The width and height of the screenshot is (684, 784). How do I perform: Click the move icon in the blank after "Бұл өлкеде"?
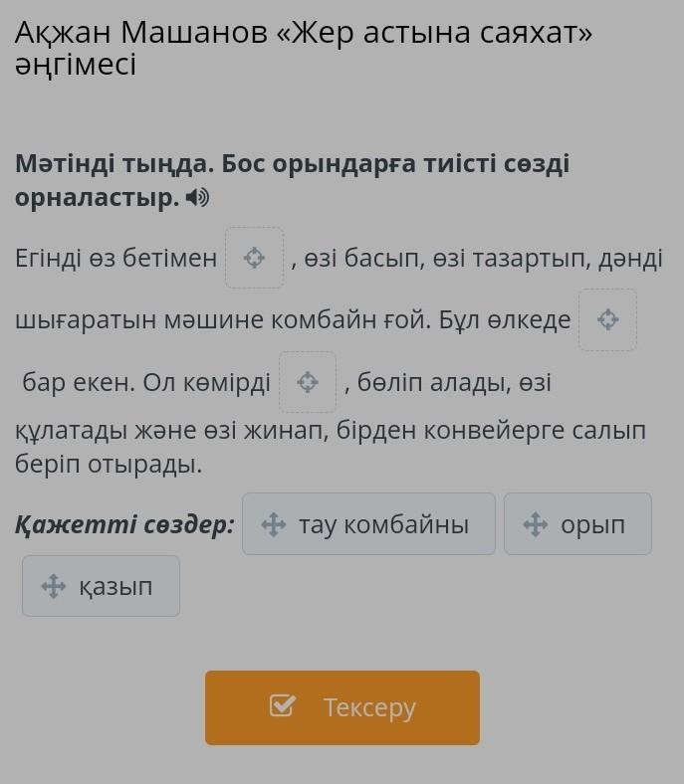607,320
